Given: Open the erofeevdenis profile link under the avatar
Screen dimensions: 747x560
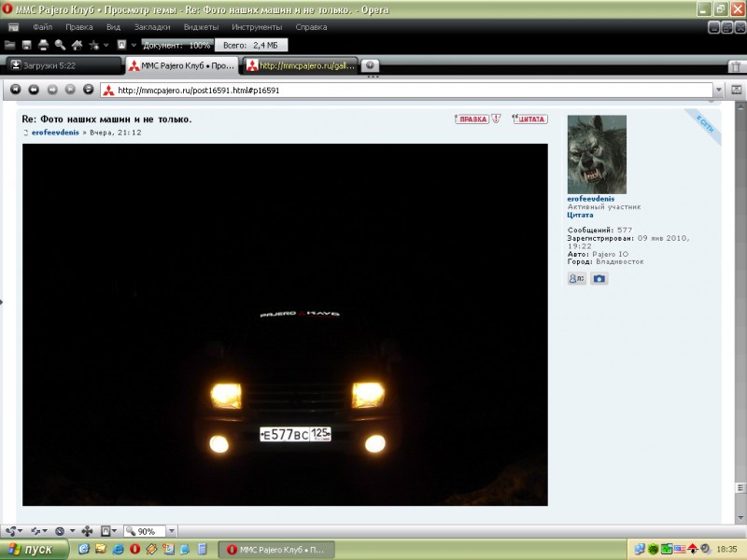Looking at the screenshot, I should pos(592,199).
